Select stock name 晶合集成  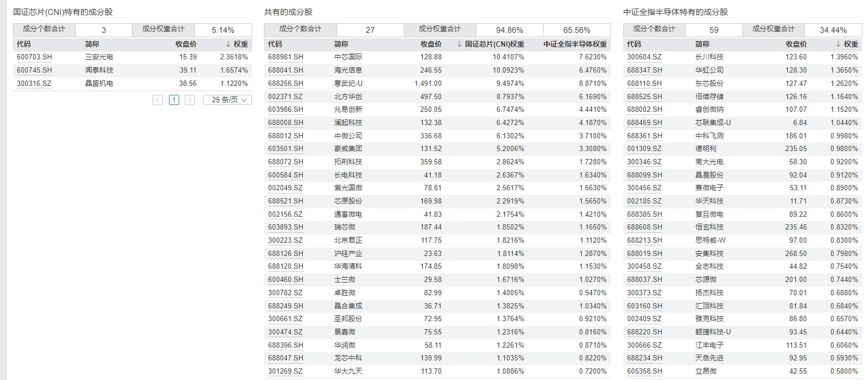(348, 306)
